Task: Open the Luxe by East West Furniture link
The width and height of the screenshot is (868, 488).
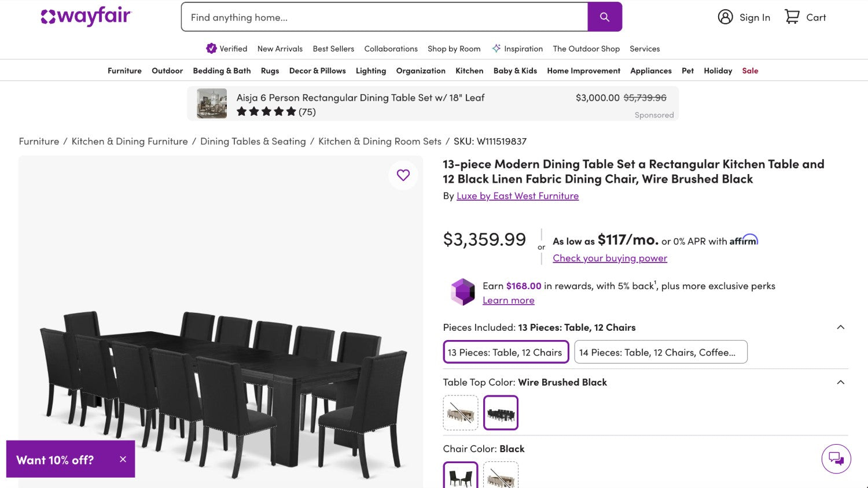Action: pyautogui.click(x=517, y=196)
